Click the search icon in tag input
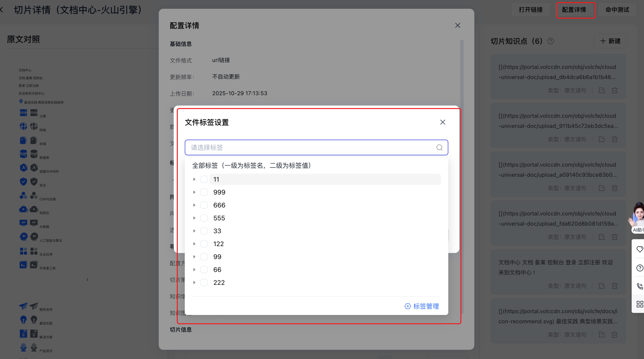 point(439,147)
